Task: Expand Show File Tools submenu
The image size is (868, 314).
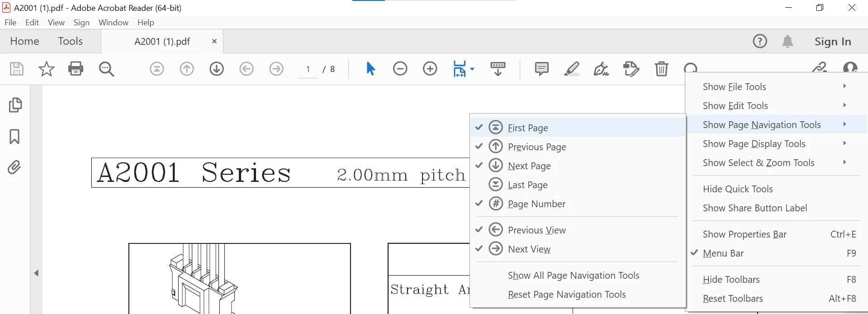Action: pyautogui.click(x=777, y=86)
